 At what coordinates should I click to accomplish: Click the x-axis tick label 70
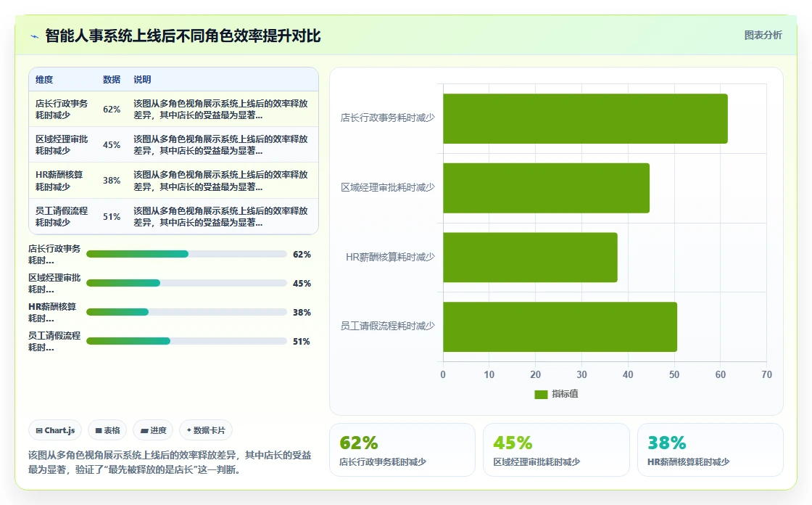coord(766,374)
